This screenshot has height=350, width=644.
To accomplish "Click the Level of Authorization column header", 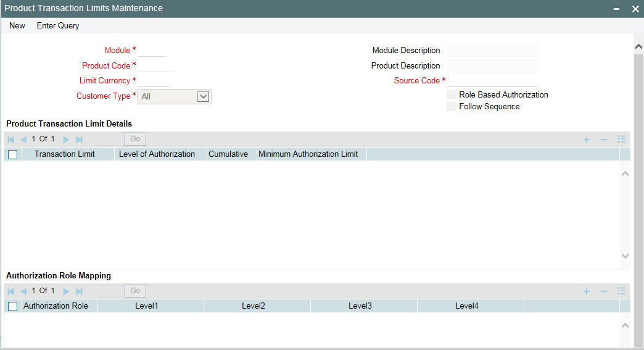I will click(x=160, y=154).
